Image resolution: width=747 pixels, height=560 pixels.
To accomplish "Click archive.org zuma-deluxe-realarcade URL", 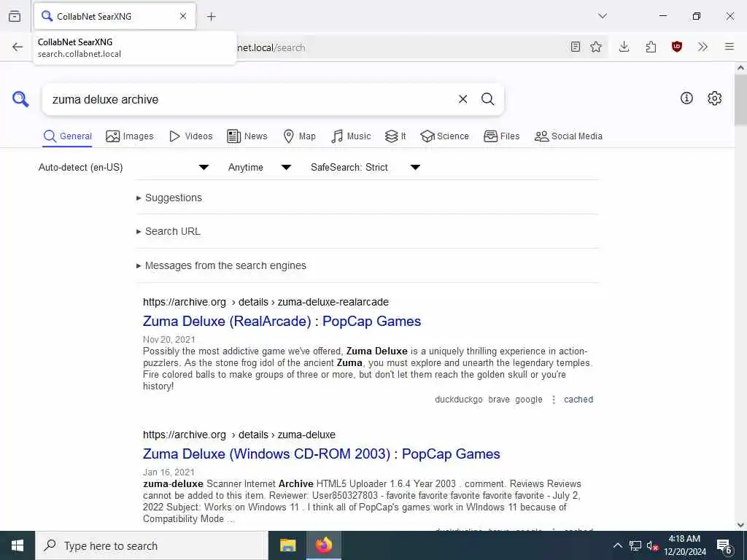I will pyautogui.click(x=266, y=302).
